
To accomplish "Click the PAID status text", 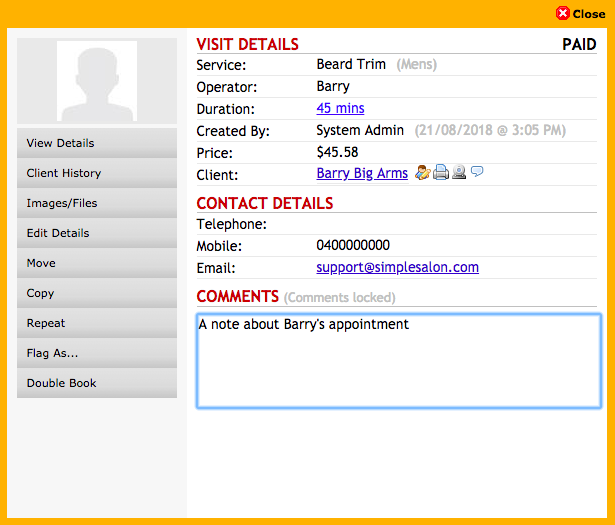I will [579, 44].
